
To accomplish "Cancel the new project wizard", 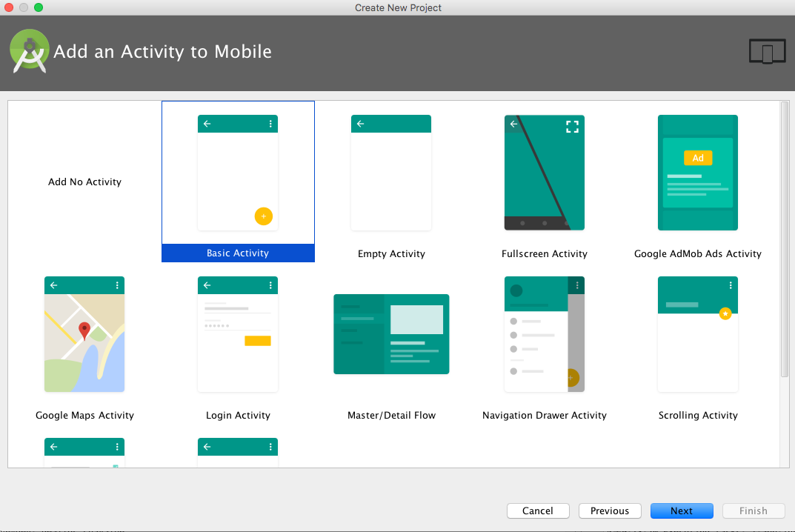I will 538,511.
